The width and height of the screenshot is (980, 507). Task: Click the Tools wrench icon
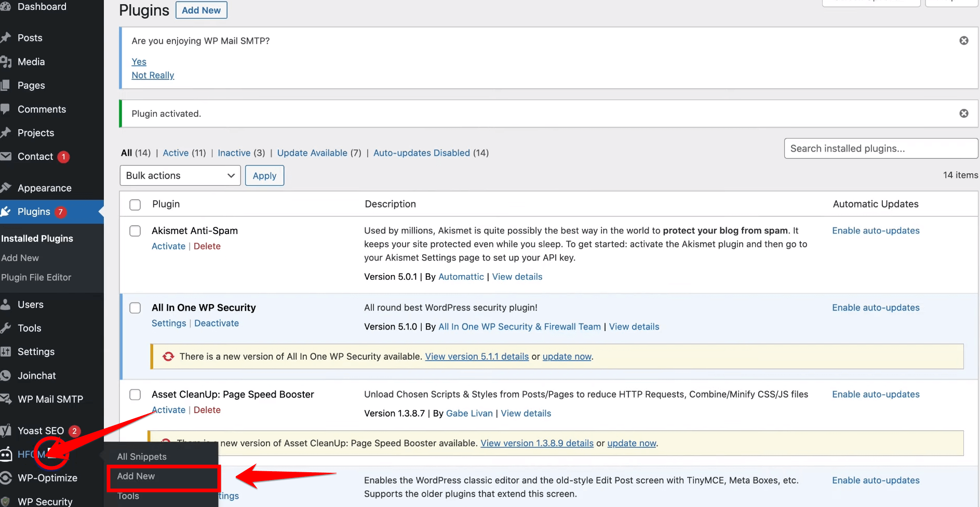6,328
